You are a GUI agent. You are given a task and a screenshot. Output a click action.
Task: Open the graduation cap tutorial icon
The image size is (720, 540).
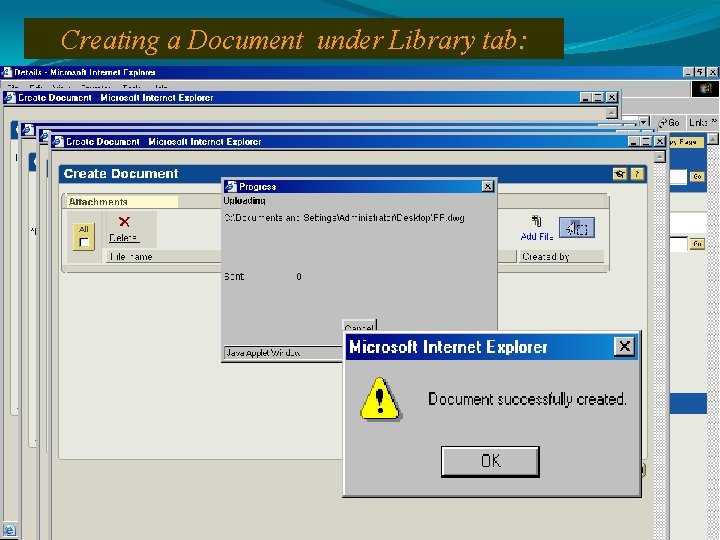619,174
